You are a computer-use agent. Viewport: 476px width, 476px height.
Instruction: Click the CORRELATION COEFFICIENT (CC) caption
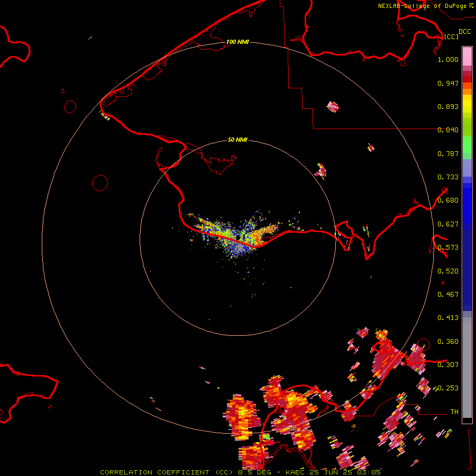tap(167, 472)
